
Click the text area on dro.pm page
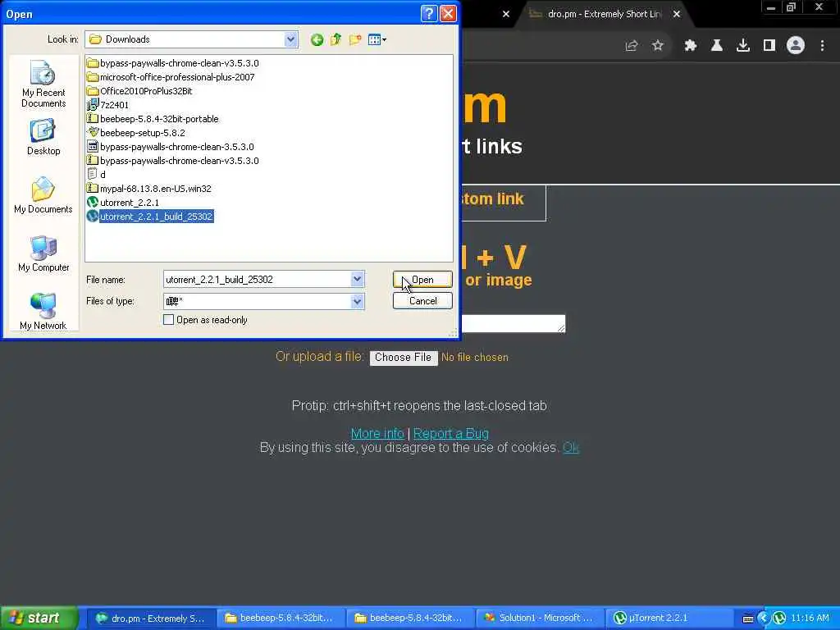514,323
